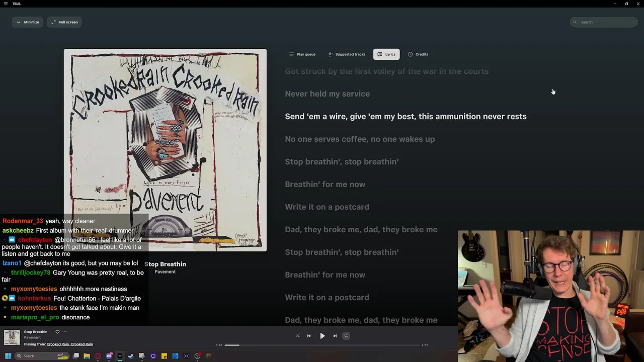Minimize the now playing view
Image resolution: width=644 pixels, height=362 pixels.
click(x=28, y=22)
